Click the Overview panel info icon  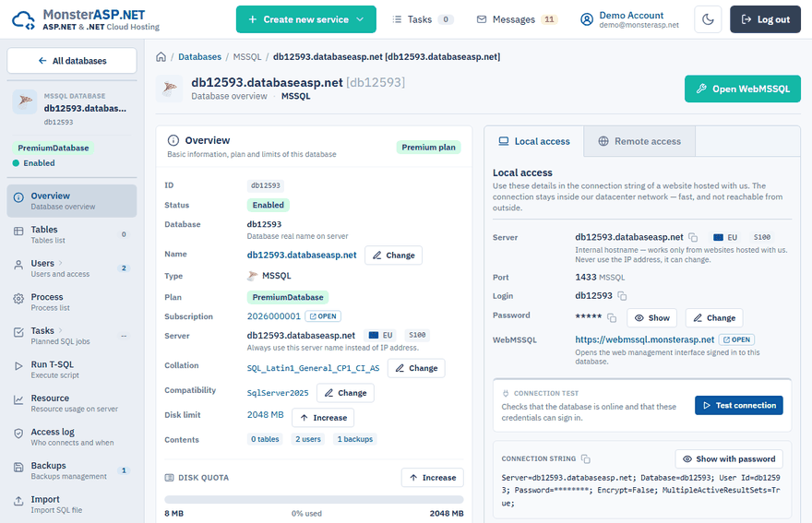pyautogui.click(x=173, y=140)
